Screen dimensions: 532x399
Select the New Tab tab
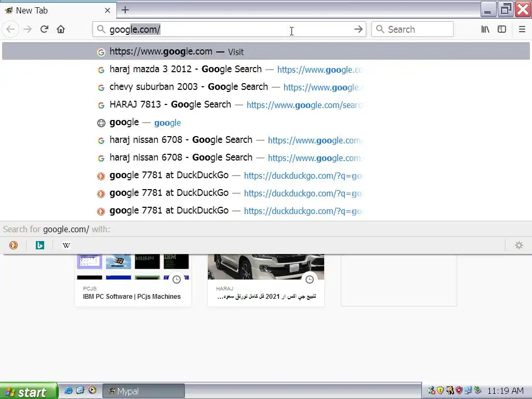[58, 10]
